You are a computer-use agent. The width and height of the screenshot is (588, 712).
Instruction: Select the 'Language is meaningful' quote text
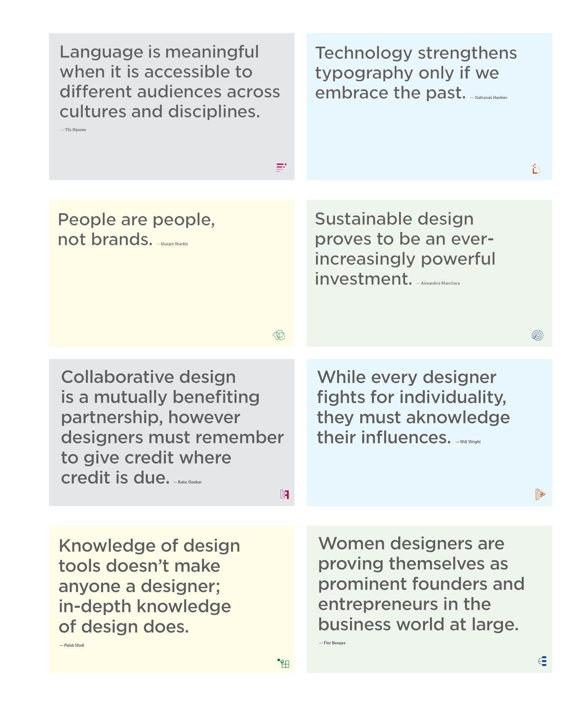click(x=170, y=82)
